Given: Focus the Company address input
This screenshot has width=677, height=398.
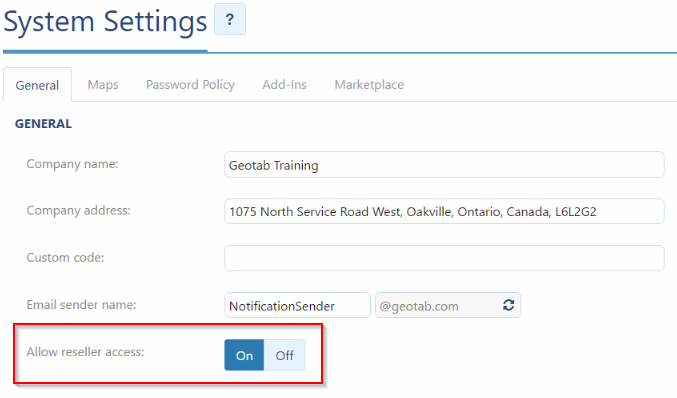Looking at the screenshot, I should 444,211.
